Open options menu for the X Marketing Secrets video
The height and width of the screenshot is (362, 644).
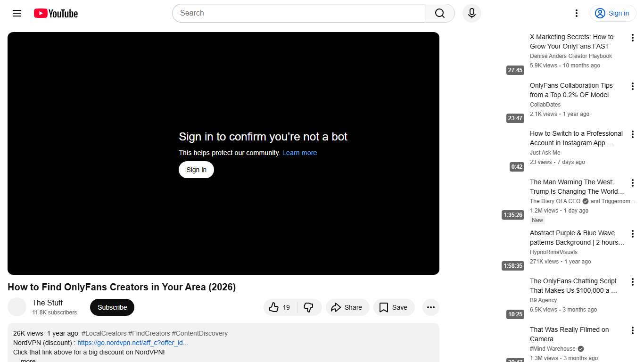pyautogui.click(x=633, y=37)
